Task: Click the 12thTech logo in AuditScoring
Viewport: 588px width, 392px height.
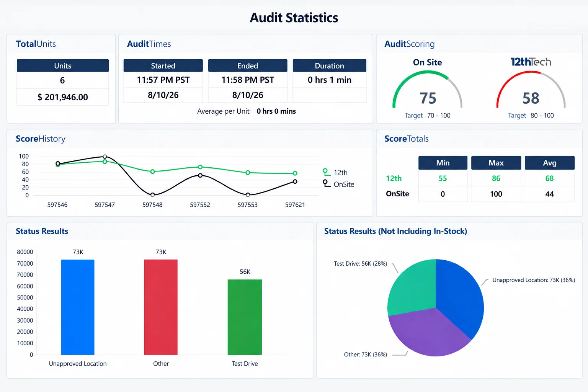Action: click(531, 62)
